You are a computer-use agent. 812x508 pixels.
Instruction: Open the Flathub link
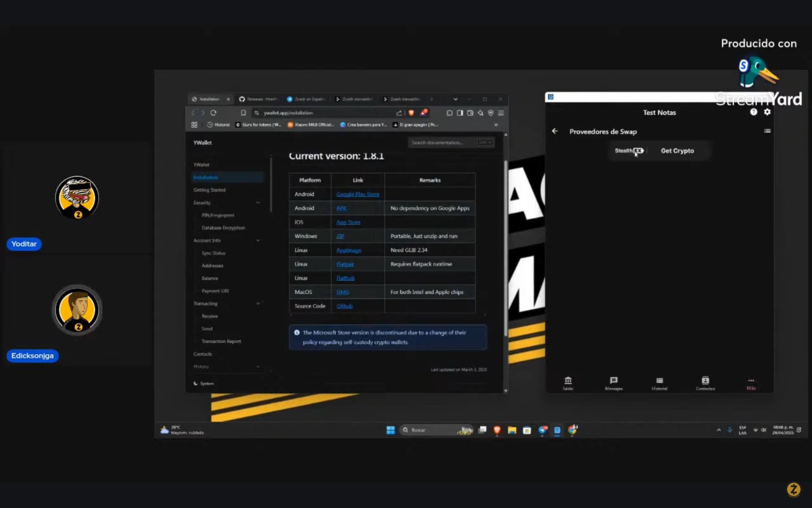pos(346,278)
